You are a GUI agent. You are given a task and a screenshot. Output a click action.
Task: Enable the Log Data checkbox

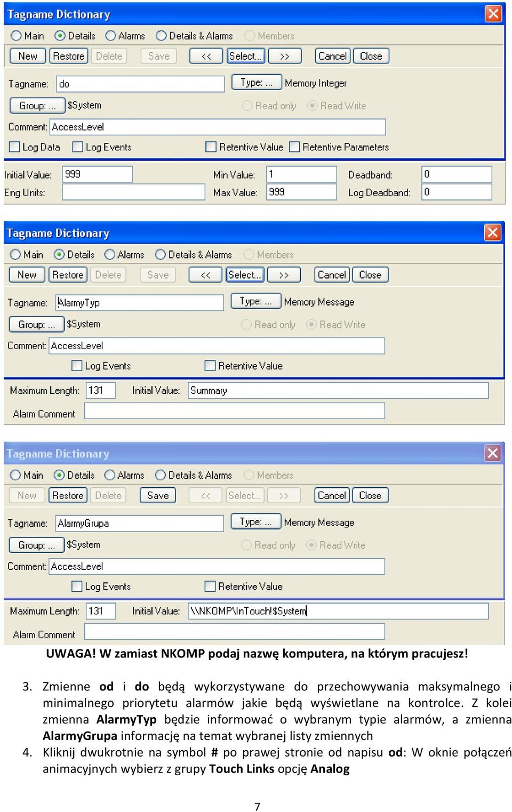point(15,147)
